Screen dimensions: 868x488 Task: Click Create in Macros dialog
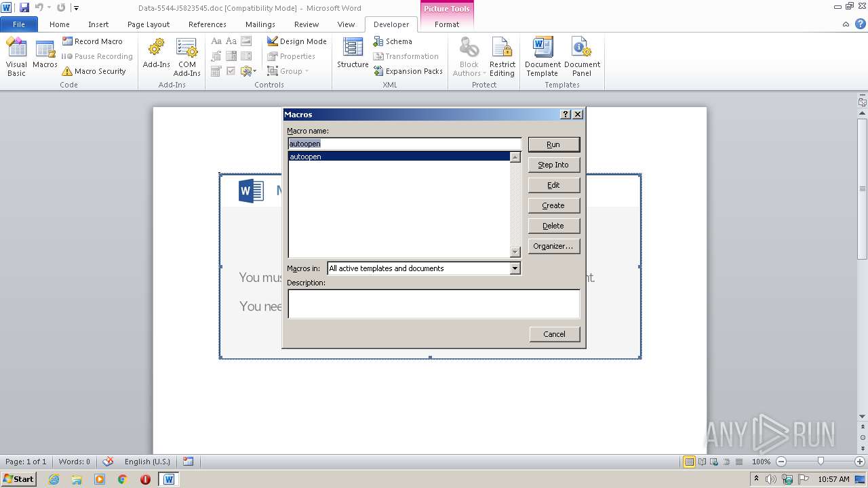(553, 205)
